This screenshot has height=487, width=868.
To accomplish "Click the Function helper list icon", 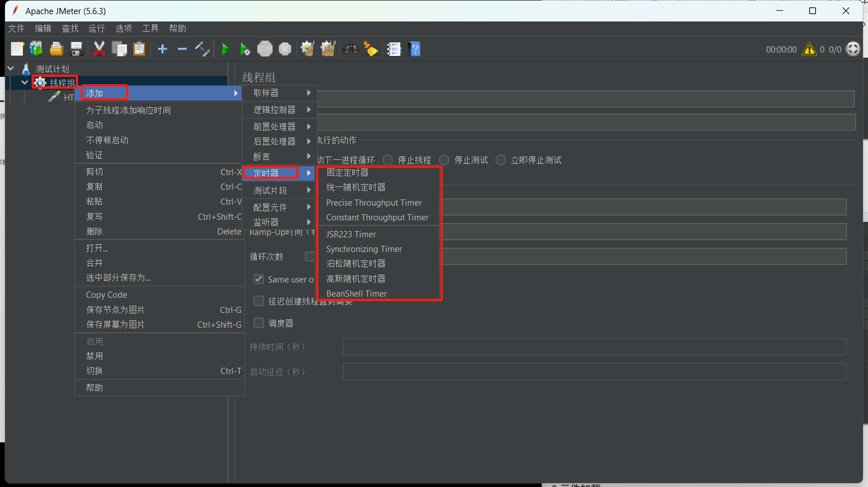I will pos(394,49).
